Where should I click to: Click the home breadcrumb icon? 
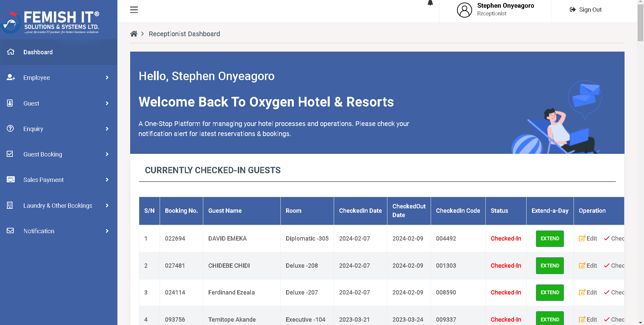(134, 34)
